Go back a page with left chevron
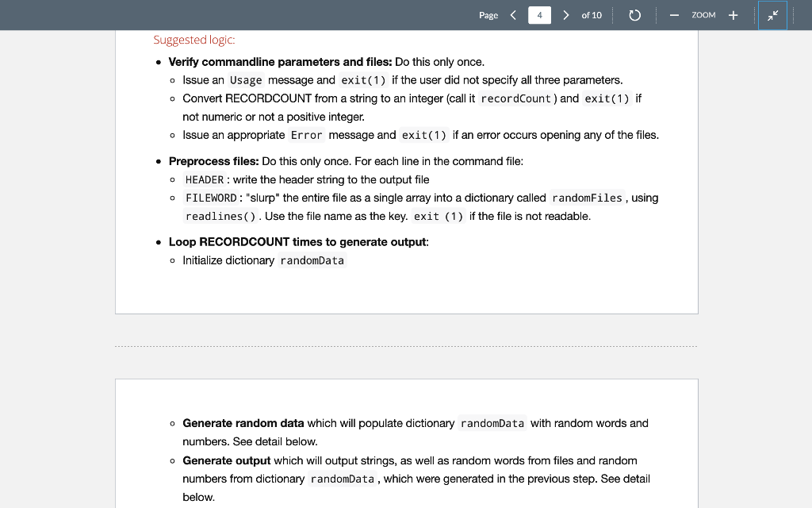The width and height of the screenshot is (812, 508). 513,14
